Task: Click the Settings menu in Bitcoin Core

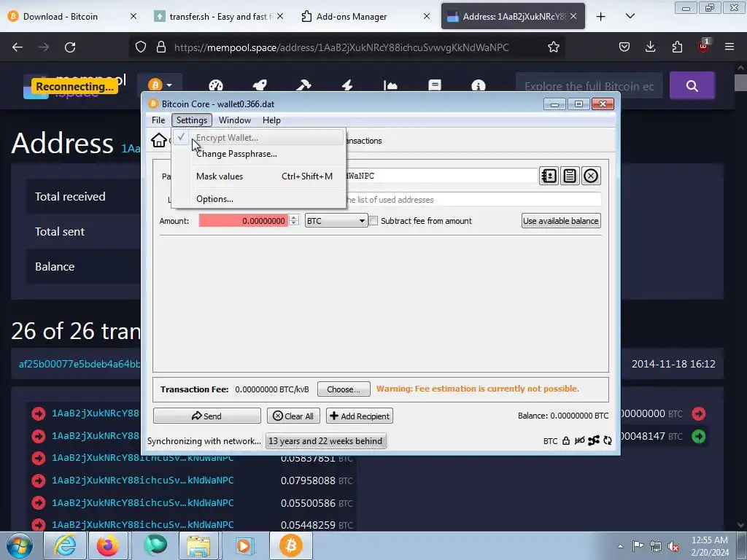Action: click(x=192, y=120)
